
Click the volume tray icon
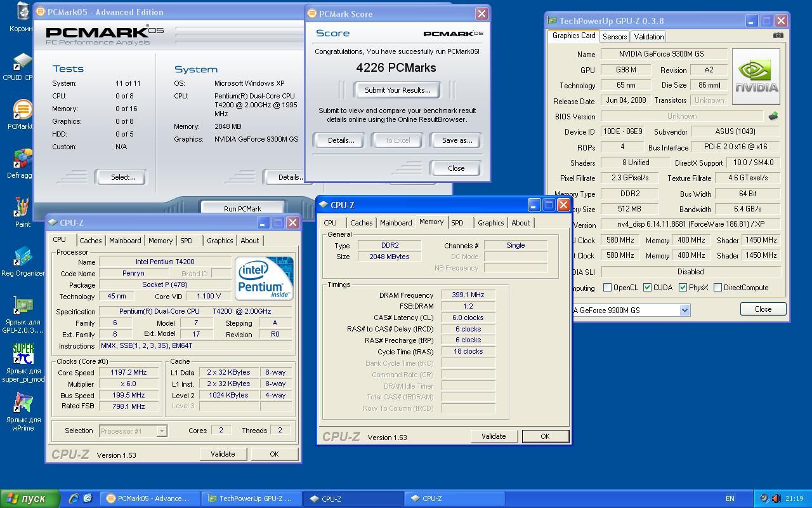[x=776, y=498]
